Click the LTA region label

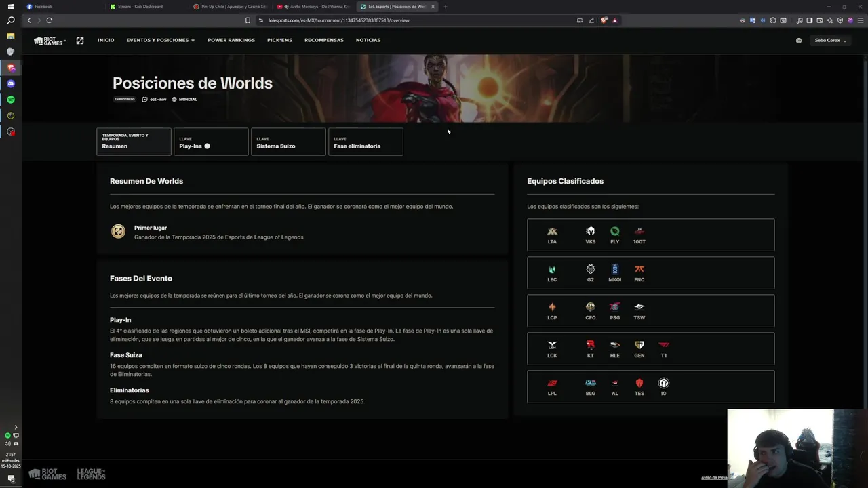coord(552,241)
